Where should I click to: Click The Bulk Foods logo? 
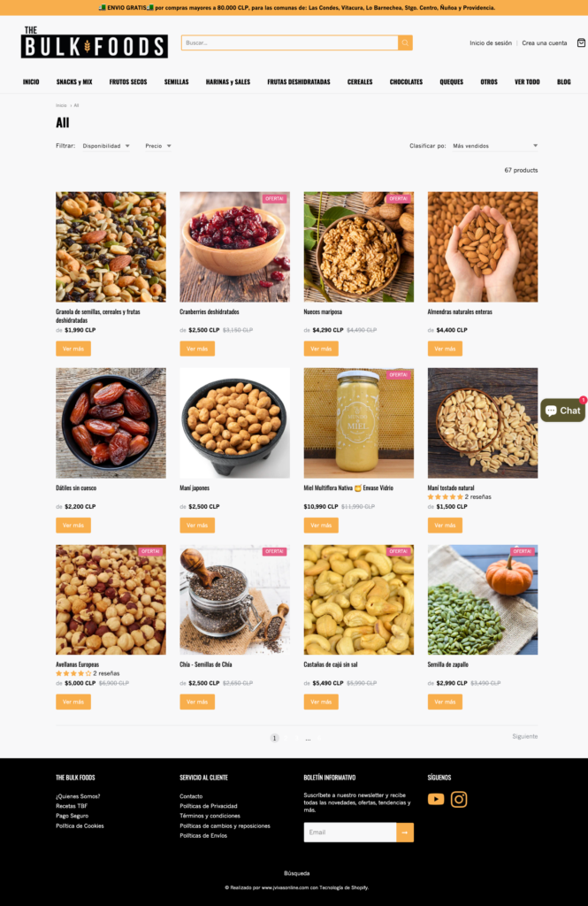click(94, 42)
